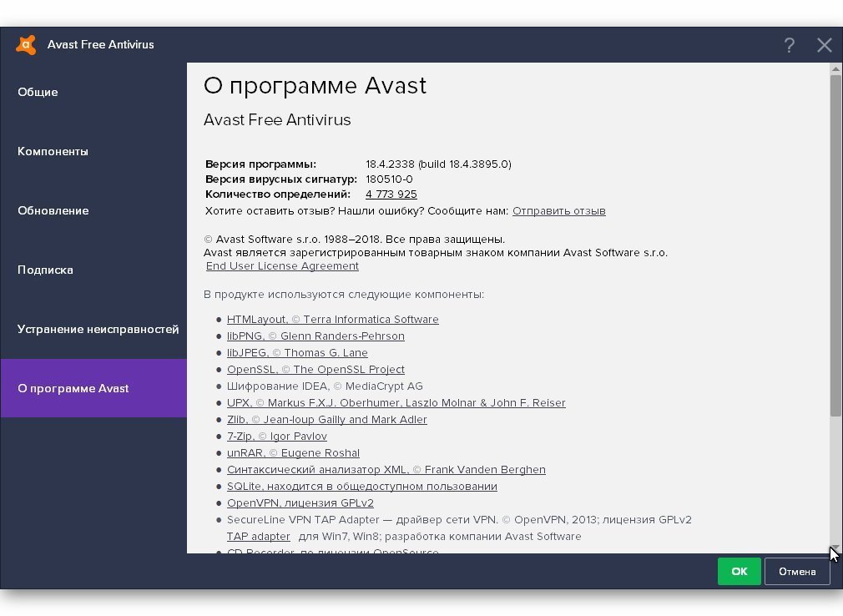Open the unRAR Eugene Roshal link
The height and width of the screenshot is (616, 843).
coord(293,452)
